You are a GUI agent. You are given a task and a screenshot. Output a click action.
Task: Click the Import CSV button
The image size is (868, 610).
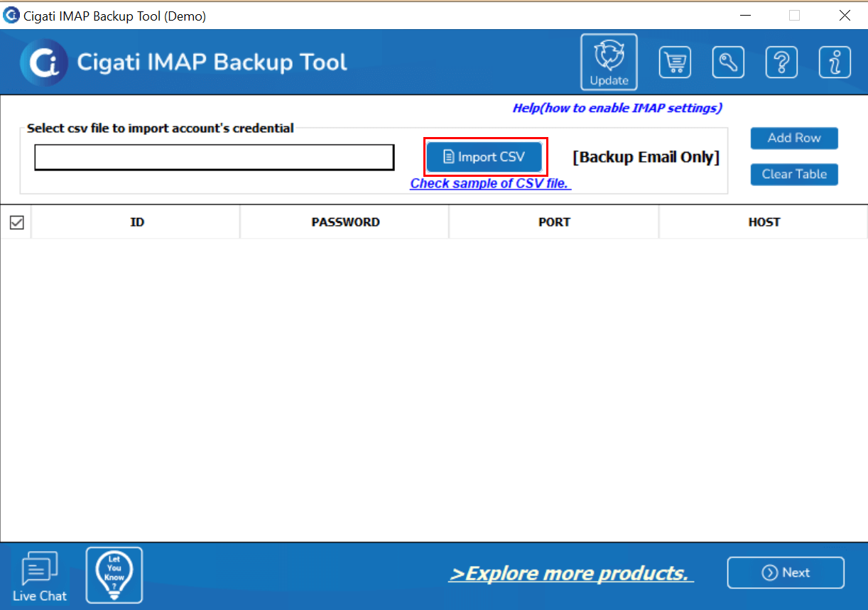(x=484, y=157)
